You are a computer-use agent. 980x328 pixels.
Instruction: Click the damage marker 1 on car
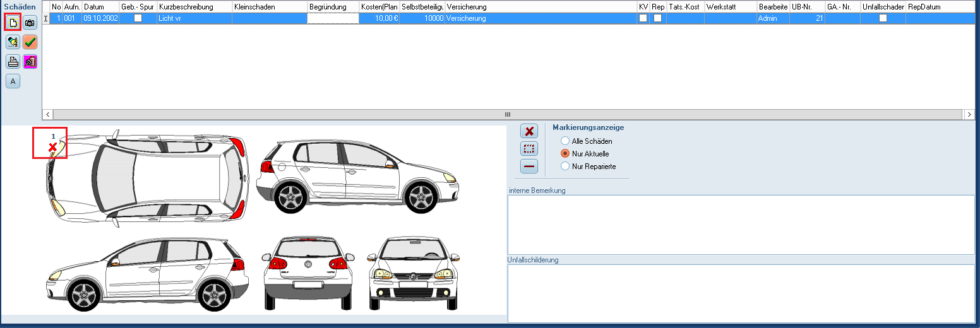(53, 147)
